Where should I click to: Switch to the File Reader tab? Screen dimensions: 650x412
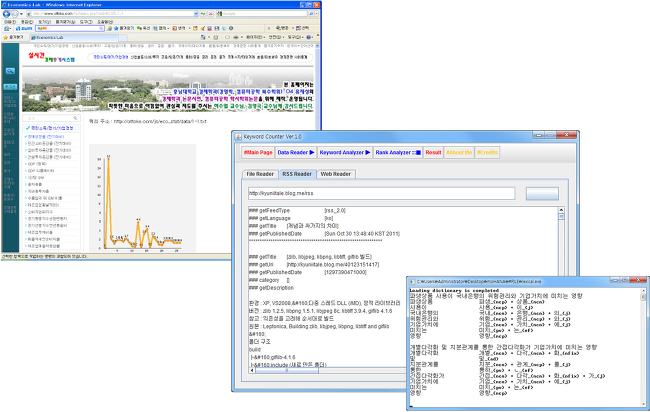[260, 174]
